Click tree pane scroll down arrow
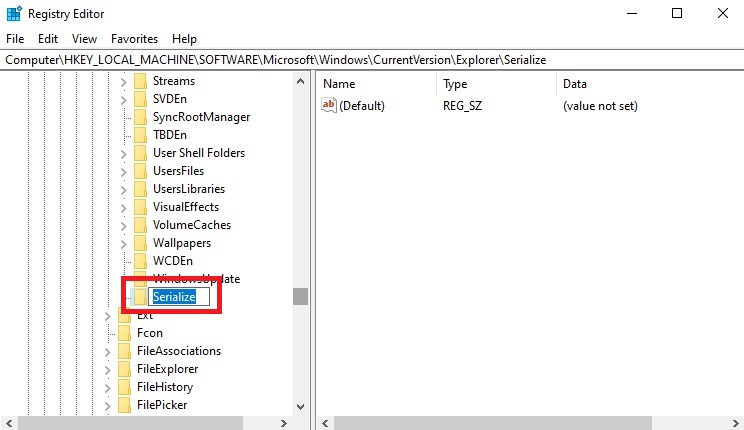This screenshot has width=744, height=430. 300,407
